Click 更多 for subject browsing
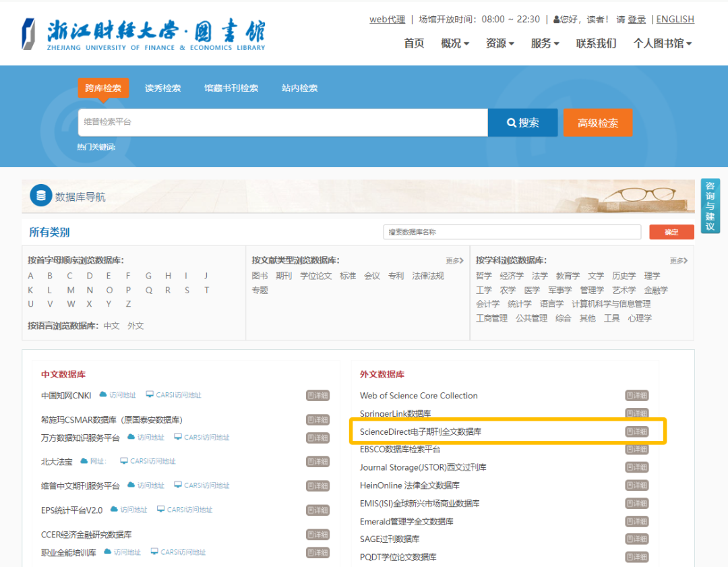Screen dimensions: 728x567 click(x=678, y=261)
